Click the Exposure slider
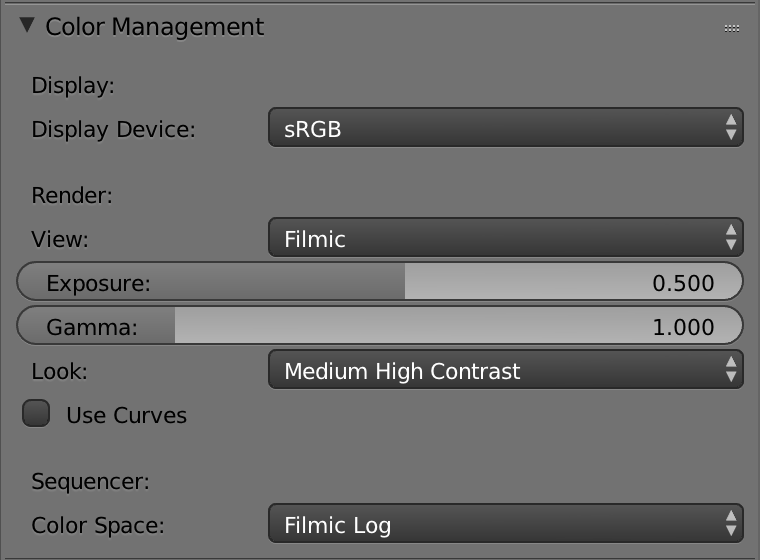760x560 pixels. (x=380, y=283)
